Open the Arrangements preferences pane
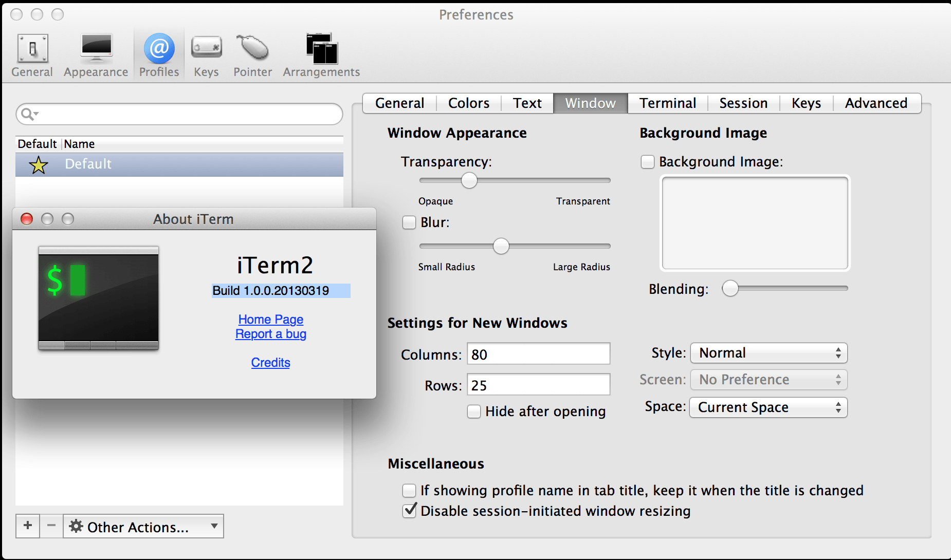This screenshot has height=560, width=951. pyautogui.click(x=321, y=55)
